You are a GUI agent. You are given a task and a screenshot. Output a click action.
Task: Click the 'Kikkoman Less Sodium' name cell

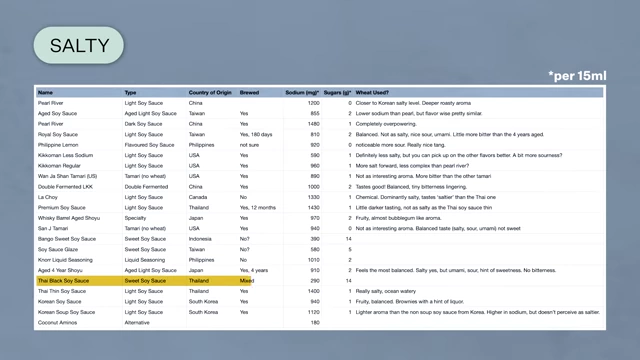tap(65, 155)
